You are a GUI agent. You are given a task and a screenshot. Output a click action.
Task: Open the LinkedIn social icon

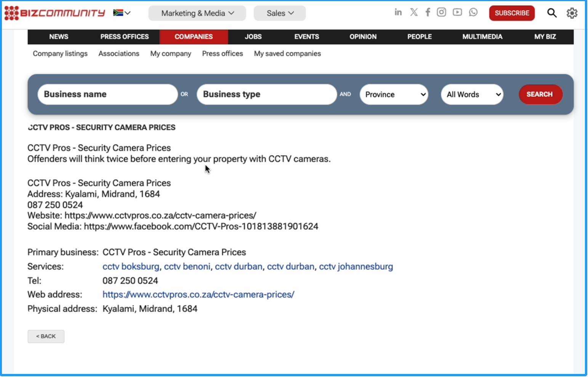coord(398,12)
